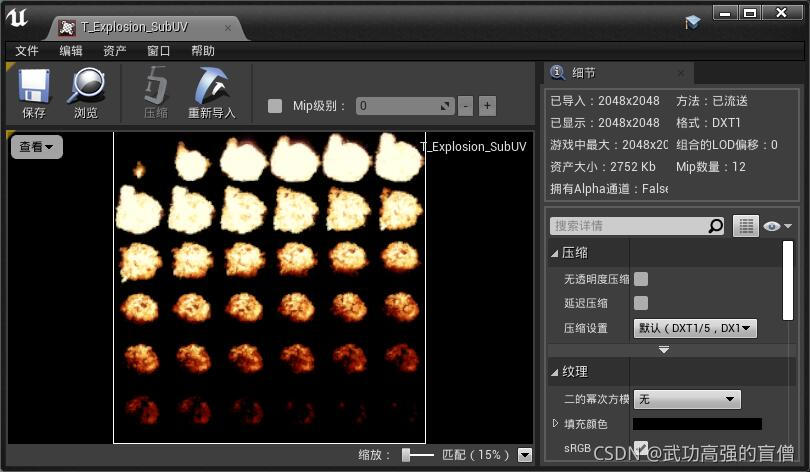Click the search magnifier in details search
Viewport: 810px width, 472px height.
point(715,226)
